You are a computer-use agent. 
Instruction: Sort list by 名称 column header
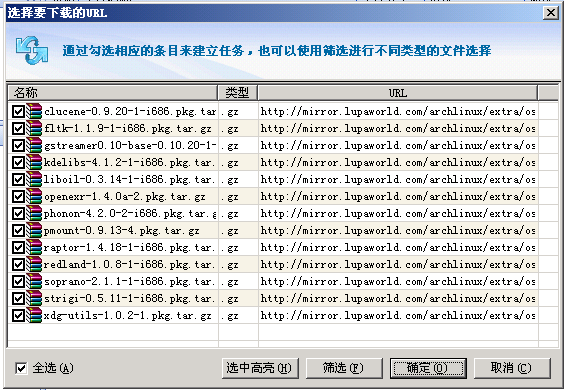coord(113,93)
